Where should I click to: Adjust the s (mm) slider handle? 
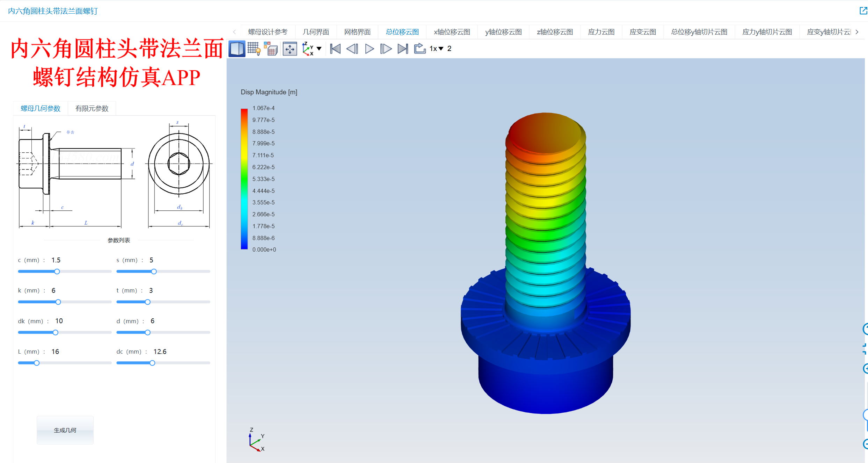click(154, 272)
